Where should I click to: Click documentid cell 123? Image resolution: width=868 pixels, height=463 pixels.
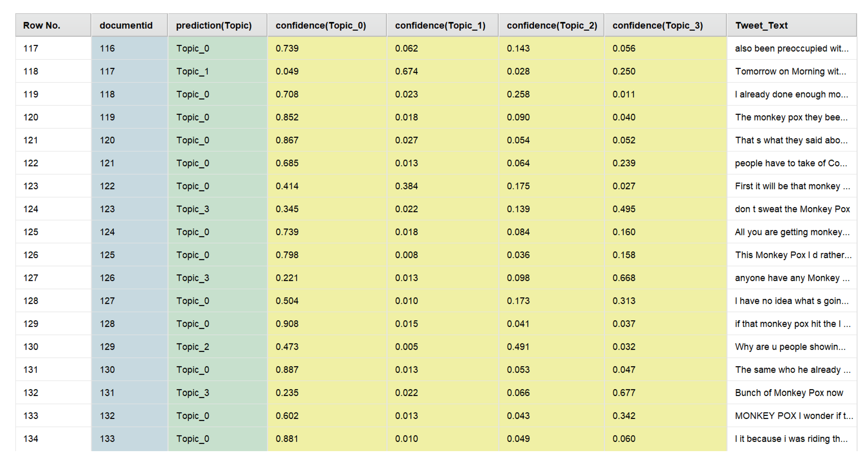(107, 209)
